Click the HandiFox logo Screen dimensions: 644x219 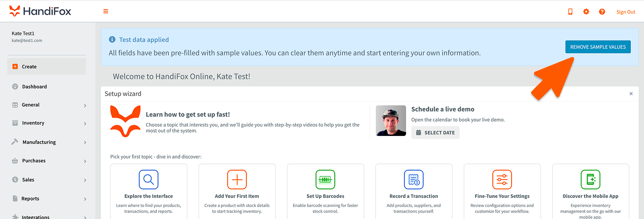tap(40, 11)
